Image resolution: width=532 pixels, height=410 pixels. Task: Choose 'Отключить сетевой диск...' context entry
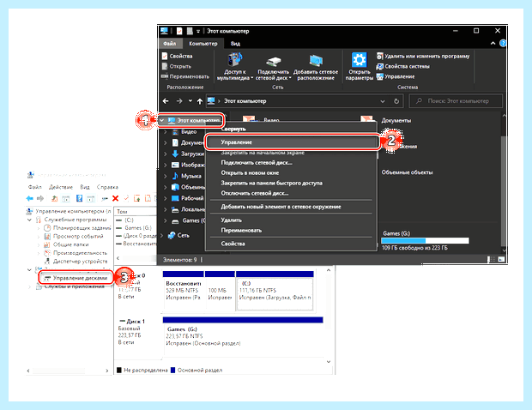pos(255,193)
